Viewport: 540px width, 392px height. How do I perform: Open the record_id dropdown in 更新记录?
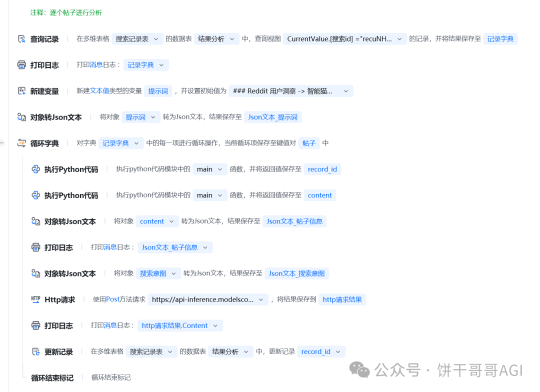point(321,351)
